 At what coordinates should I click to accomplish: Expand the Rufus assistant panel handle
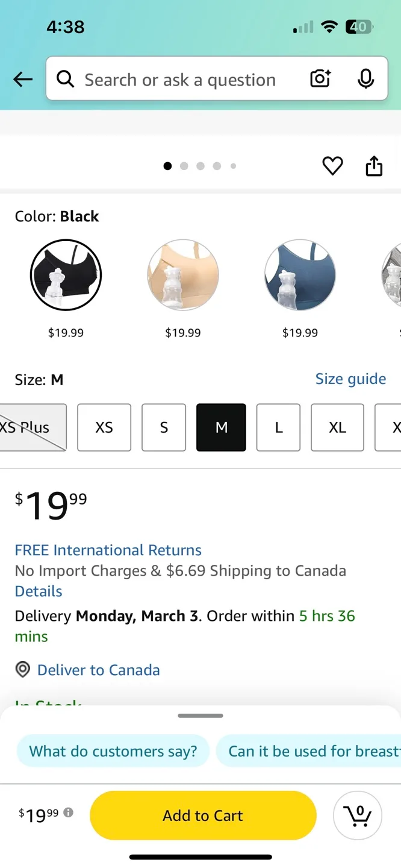click(x=200, y=715)
